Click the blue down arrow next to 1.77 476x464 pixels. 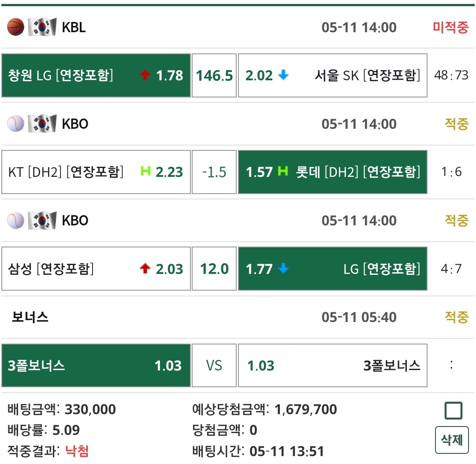tap(283, 268)
